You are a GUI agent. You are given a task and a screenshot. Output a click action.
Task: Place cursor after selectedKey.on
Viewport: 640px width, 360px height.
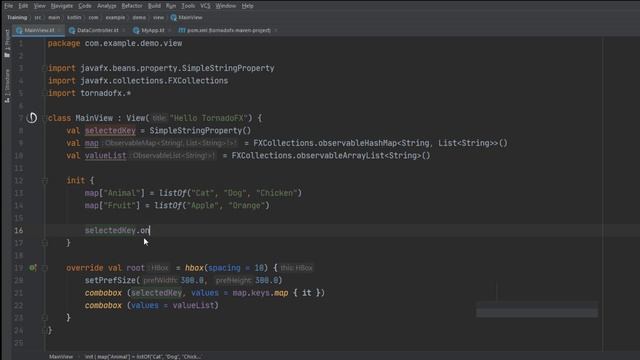click(x=150, y=230)
